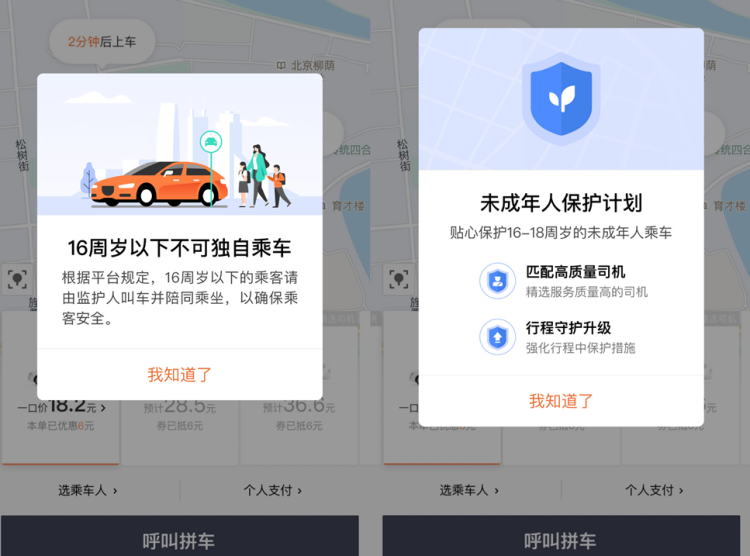Tap 我知道了 in the right dialog
This screenshot has width=750, height=556.
pyautogui.click(x=561, y=400)
